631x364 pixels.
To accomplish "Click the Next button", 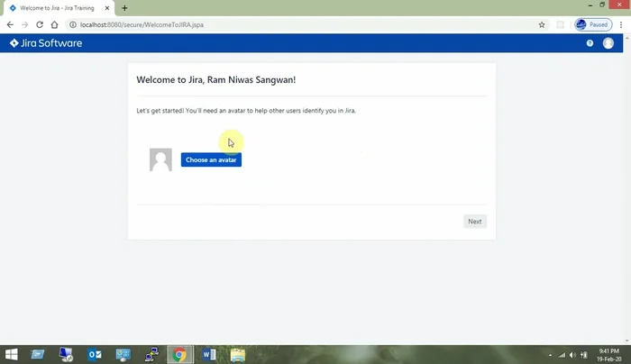I will point(475,222).
